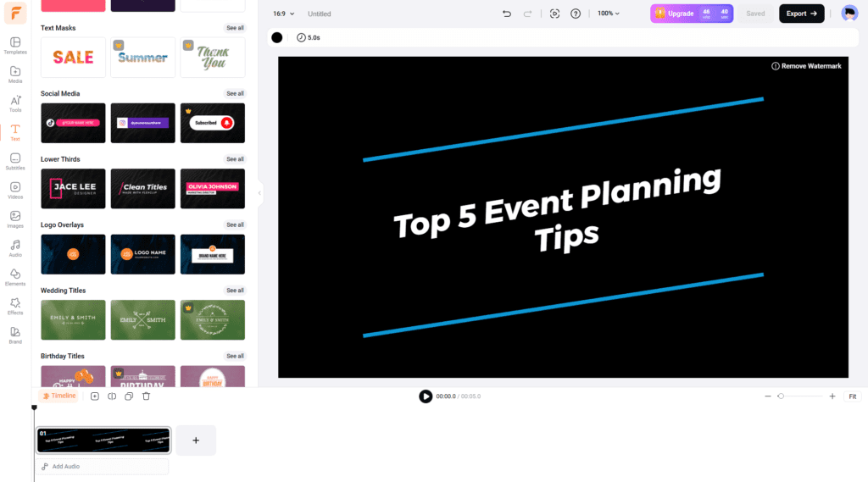Split the scene with the split icon
Viewport: 868px width, 482px height.
pos(112,396)
